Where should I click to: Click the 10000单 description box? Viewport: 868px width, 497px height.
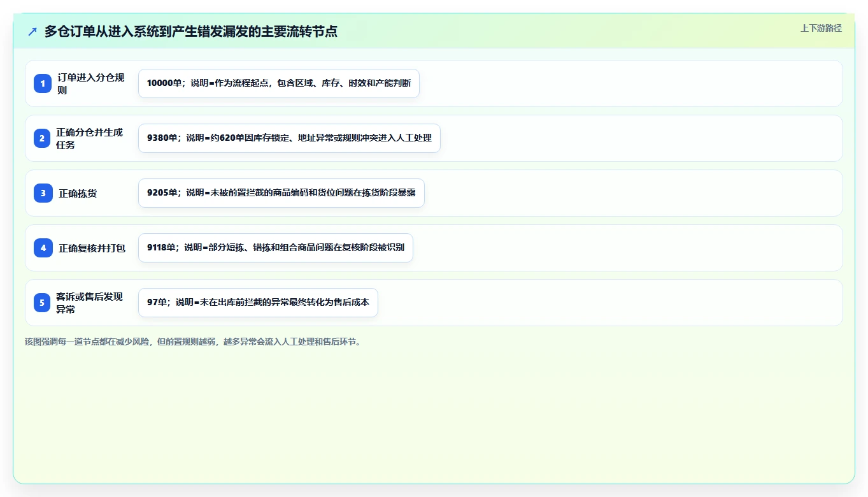(x=279, y=83)
